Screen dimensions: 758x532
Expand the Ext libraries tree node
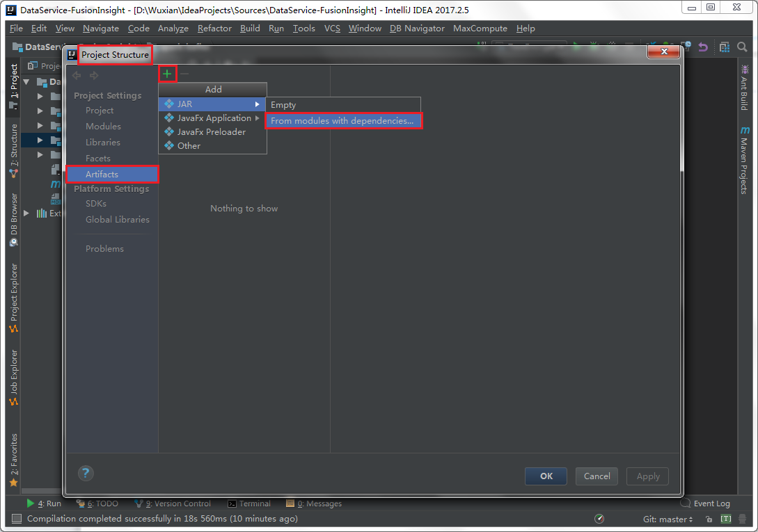click(27, 213)
